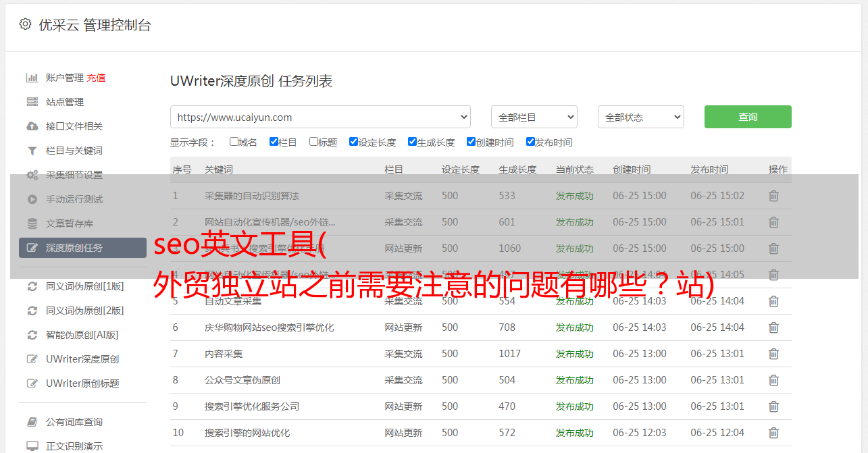Viewport: 868px width, 453px height.
Task: Click 发布成功 status in 内容采集 row
Action: coord(575,354)
